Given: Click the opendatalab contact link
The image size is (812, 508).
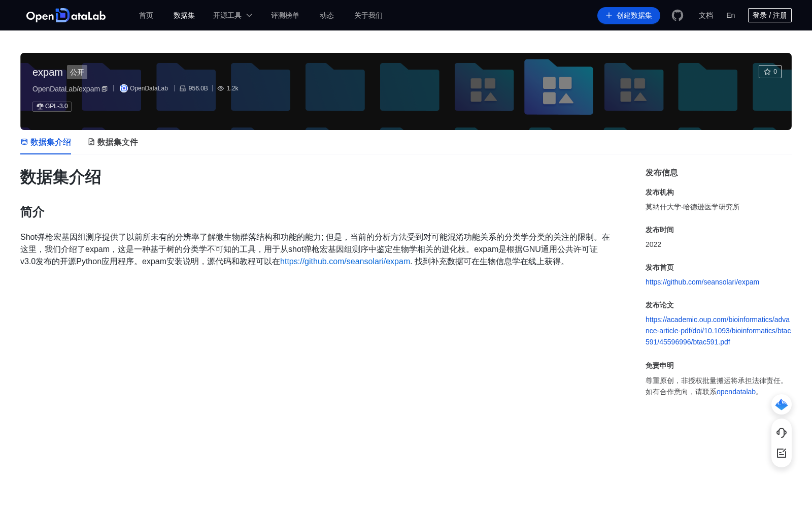Looking at the screenshot, I should coord(736,392).
